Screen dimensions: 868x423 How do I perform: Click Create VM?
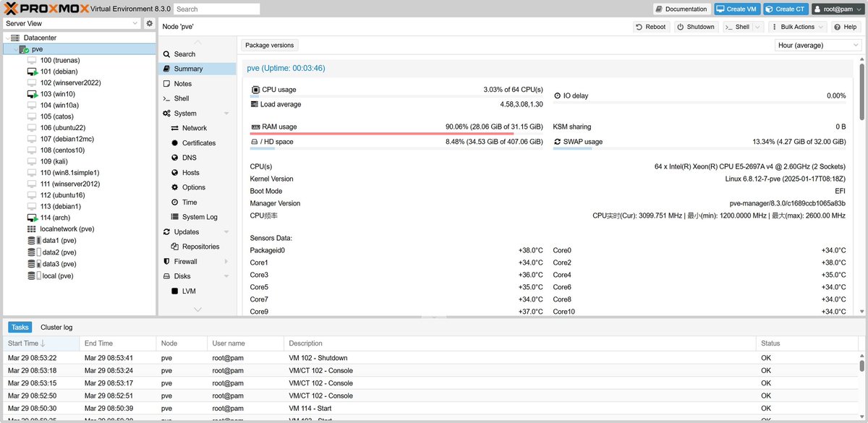(738, 9)
